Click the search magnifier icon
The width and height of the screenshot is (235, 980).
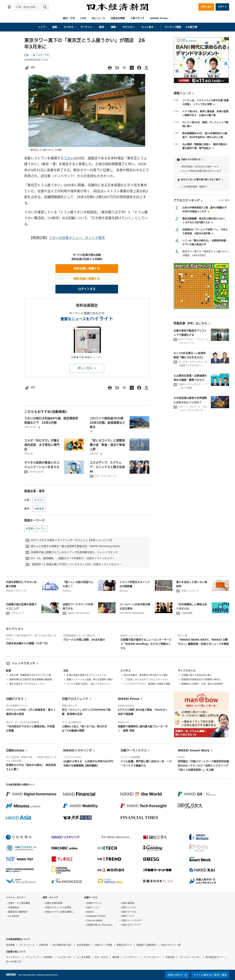(x=45, y=7)
